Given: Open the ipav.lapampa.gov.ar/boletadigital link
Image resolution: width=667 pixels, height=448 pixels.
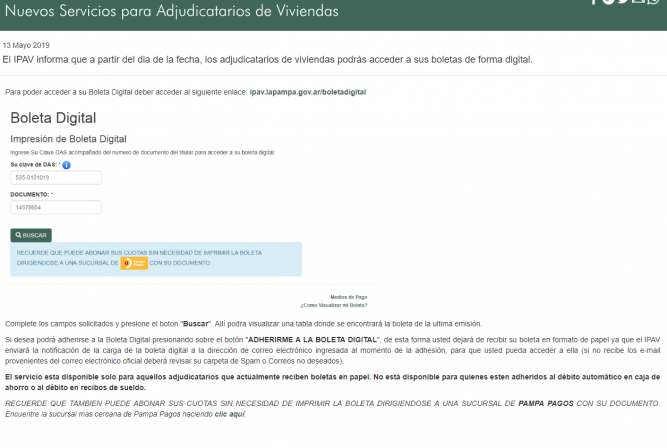Looking at the screenshot, I should [308, 92].
